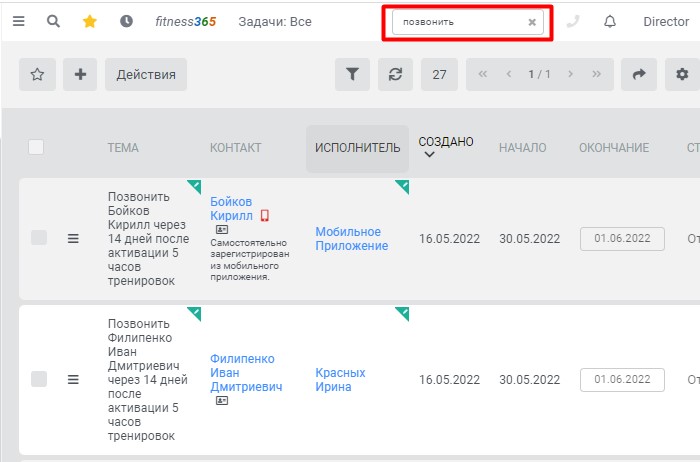The width and height of the screenshot is (700, 462).
Task: Click the phone call icon in header
Action: tap(573, 22)
